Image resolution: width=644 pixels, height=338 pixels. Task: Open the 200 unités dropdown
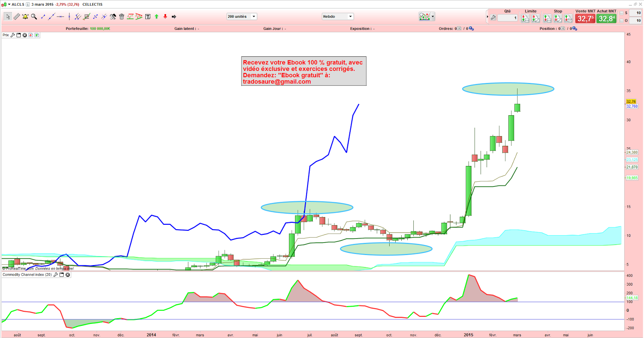coord(242,17)
